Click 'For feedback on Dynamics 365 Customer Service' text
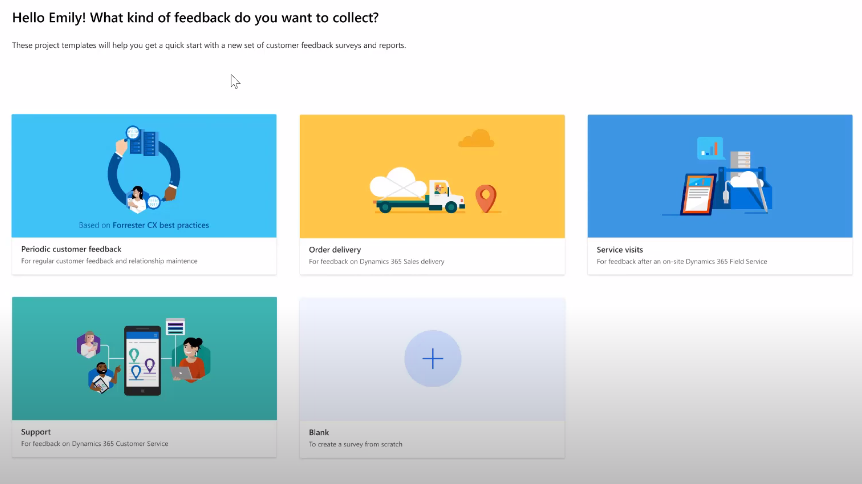 pos(95,444)
